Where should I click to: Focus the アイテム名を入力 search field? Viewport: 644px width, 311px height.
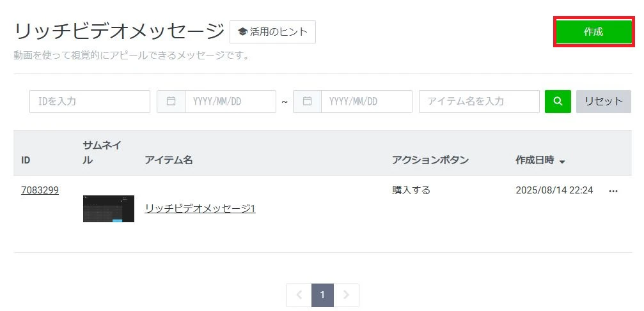pos(479,102)
